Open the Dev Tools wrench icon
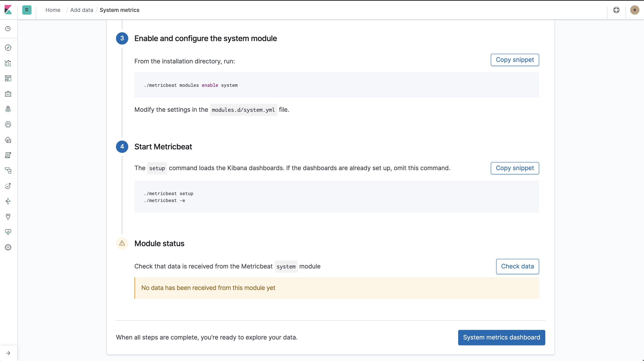Viewport: 644px width, 361px height. point(8,216)
